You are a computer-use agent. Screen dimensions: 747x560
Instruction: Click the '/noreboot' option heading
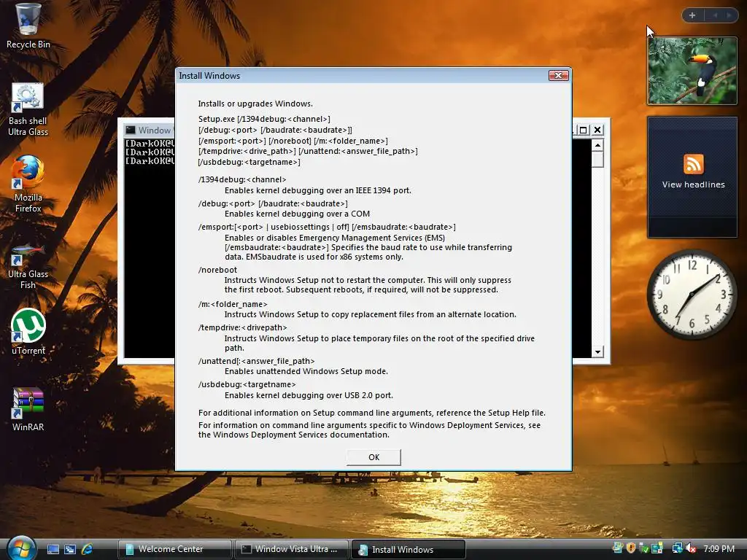217,270
